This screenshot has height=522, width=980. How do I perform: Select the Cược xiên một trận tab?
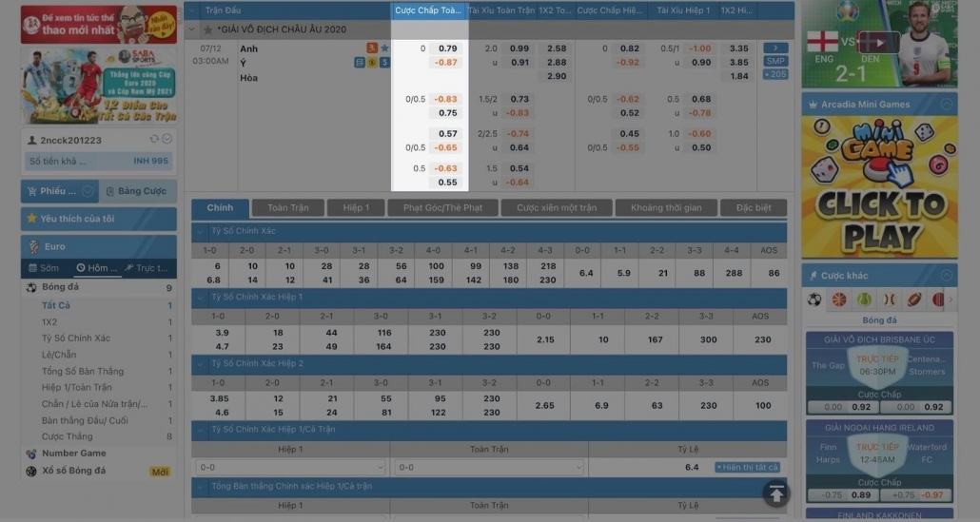click(x=557, y=208)
